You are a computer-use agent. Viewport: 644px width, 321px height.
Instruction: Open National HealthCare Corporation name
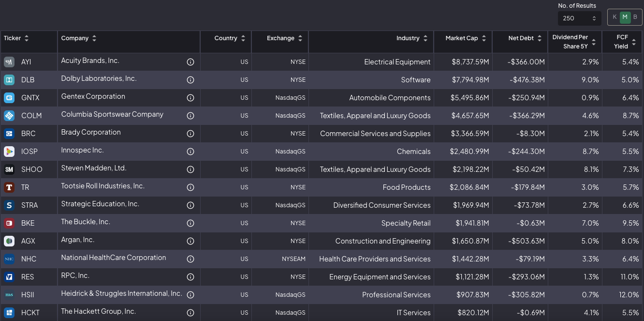(x=114, y=258)
